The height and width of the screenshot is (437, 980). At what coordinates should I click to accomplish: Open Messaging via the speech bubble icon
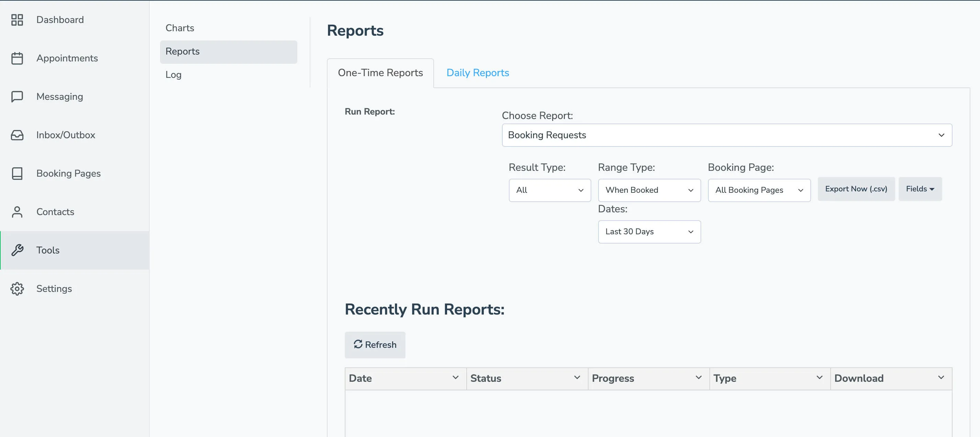click(17, 96)
